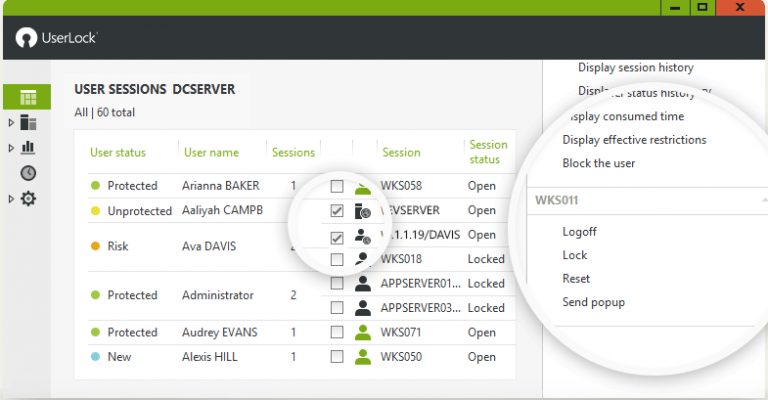Select the Alexis HILL user name
768x400 pixels.
(210, 357)
